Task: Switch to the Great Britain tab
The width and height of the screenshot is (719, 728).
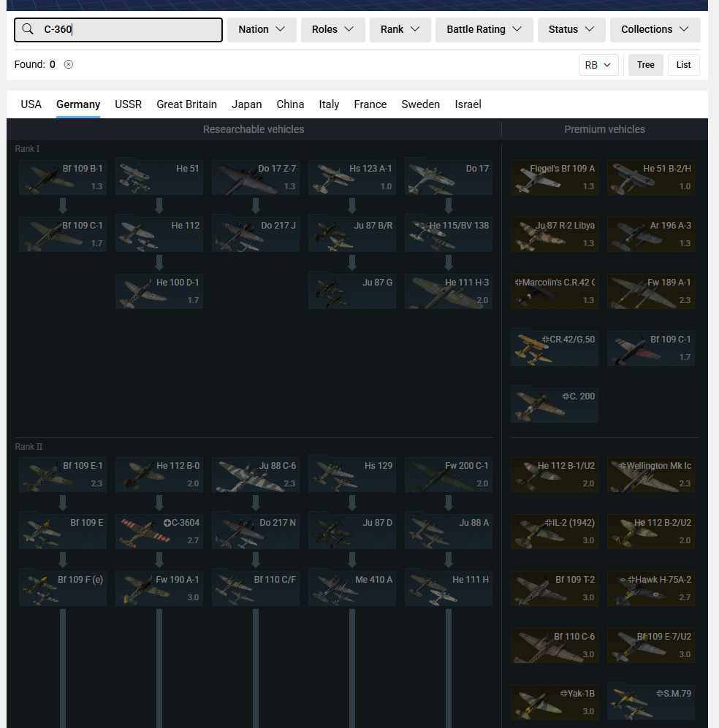Action: click(x=186, y=104)
